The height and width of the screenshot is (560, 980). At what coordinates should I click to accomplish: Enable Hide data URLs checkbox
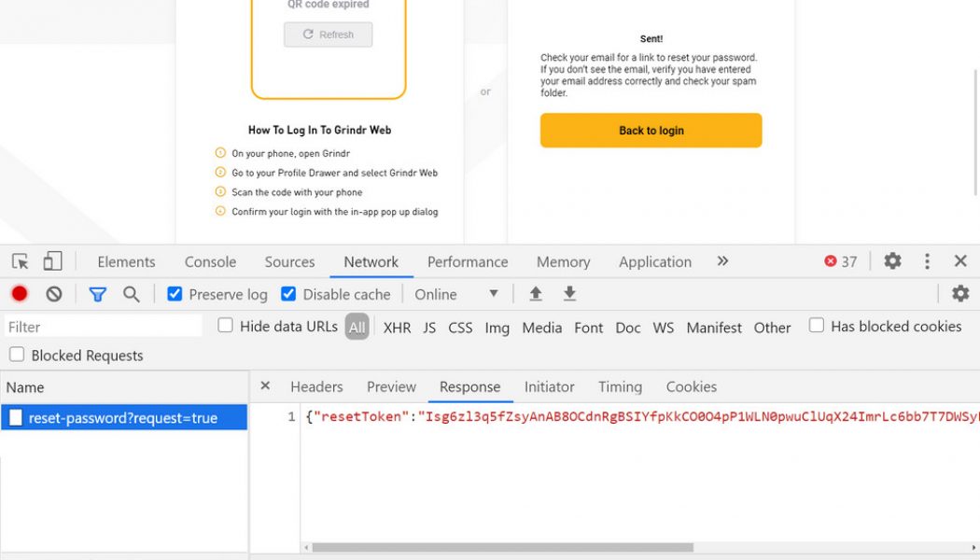click(226, 326)
